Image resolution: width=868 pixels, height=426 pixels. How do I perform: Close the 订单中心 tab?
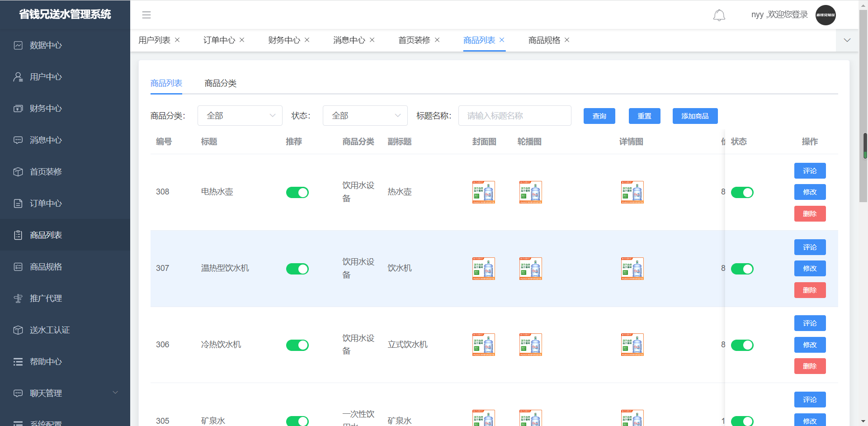coord(242,40)
